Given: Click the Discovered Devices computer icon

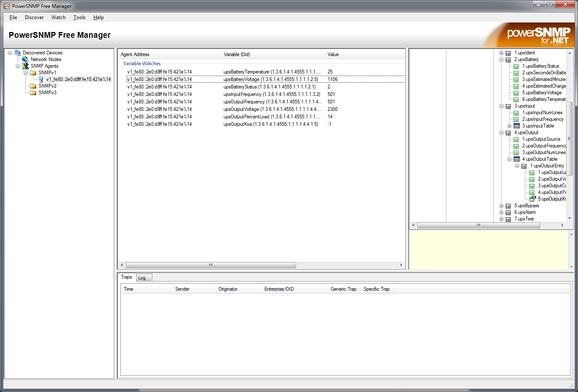Looking at the screenshot, I should point(17,53).
